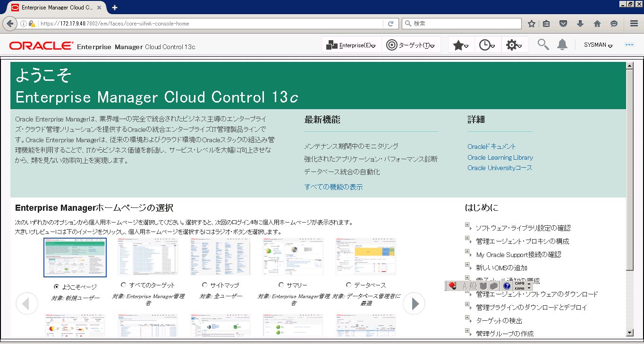Select the サマリー radio button
This screenshot has height=344, width=644.
coord(281,285)
